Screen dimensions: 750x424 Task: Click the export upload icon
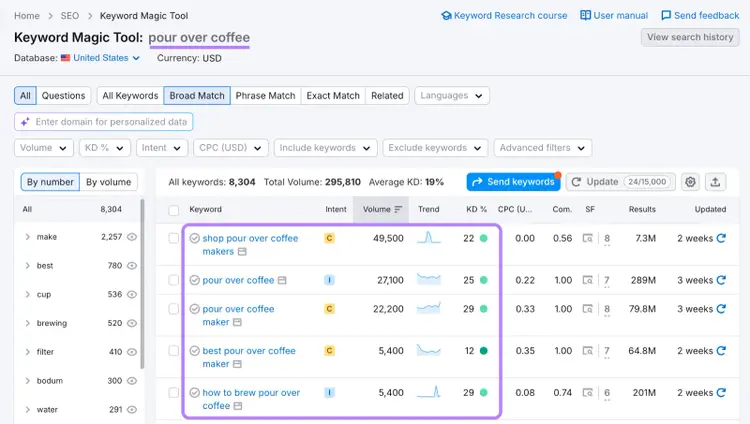[715, 182]
